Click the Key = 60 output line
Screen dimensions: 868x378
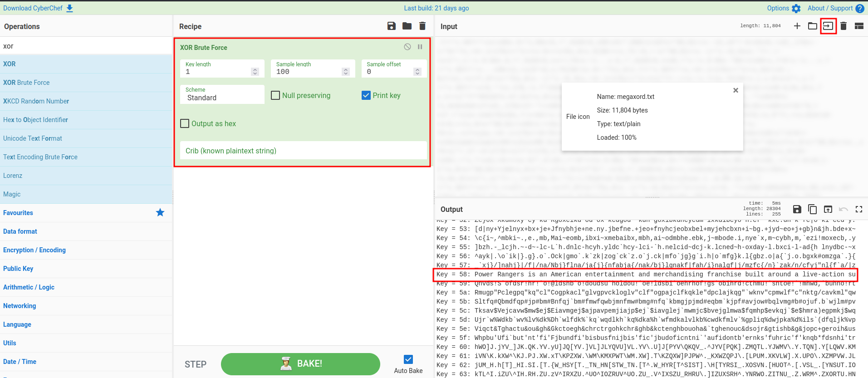tap(646, 347)
